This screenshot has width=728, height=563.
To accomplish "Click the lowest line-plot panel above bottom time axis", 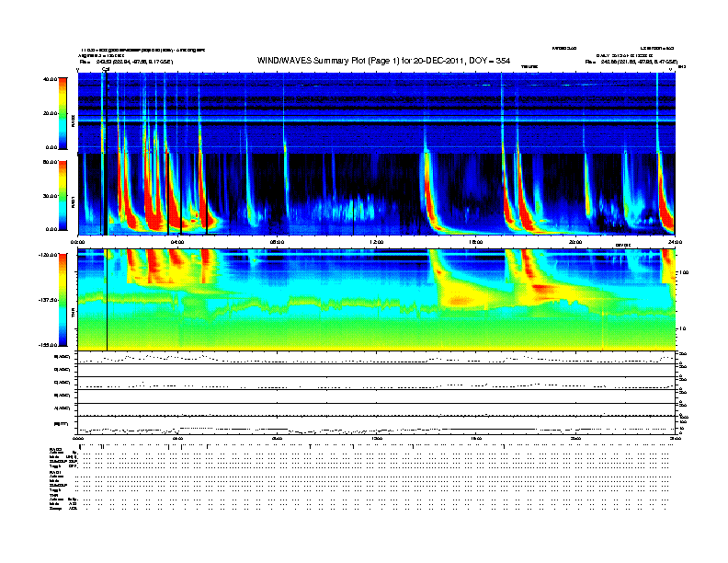I will (376, 425).
